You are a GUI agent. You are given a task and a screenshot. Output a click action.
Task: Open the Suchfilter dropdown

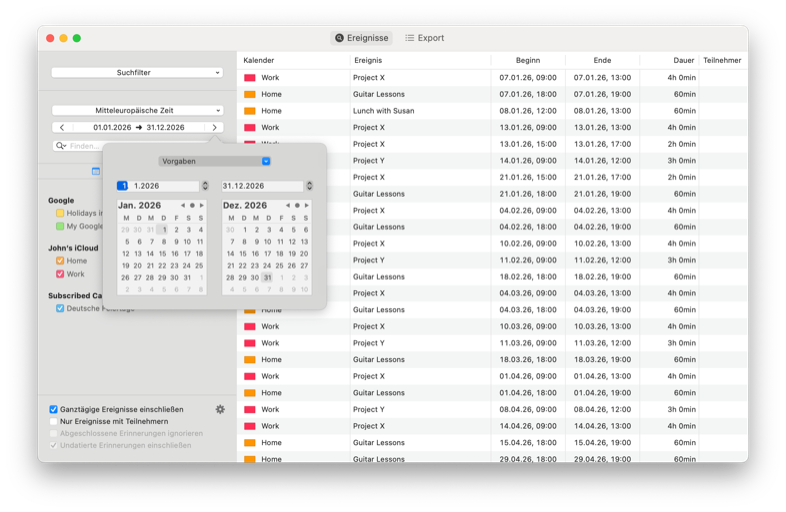pyautogui.click(x=137, y=73)
